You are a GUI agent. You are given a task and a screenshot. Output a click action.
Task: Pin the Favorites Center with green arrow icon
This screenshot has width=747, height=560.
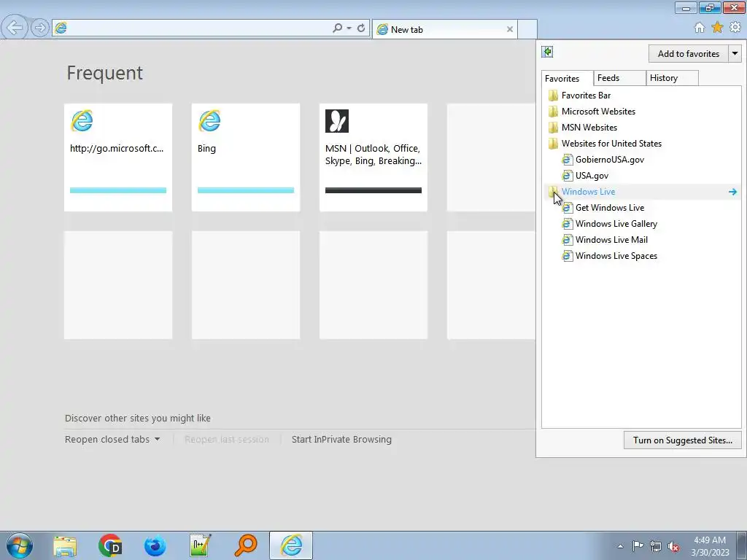[x=547, y=52]
